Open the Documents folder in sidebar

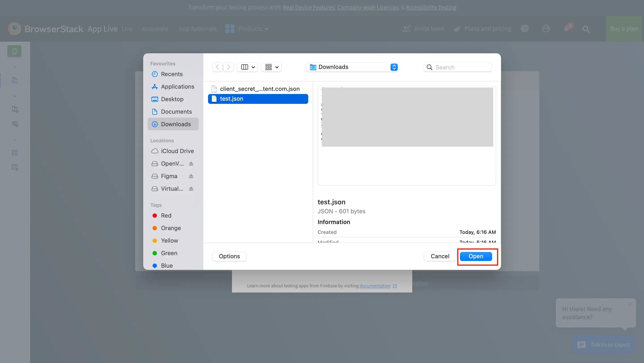point(176,112)
